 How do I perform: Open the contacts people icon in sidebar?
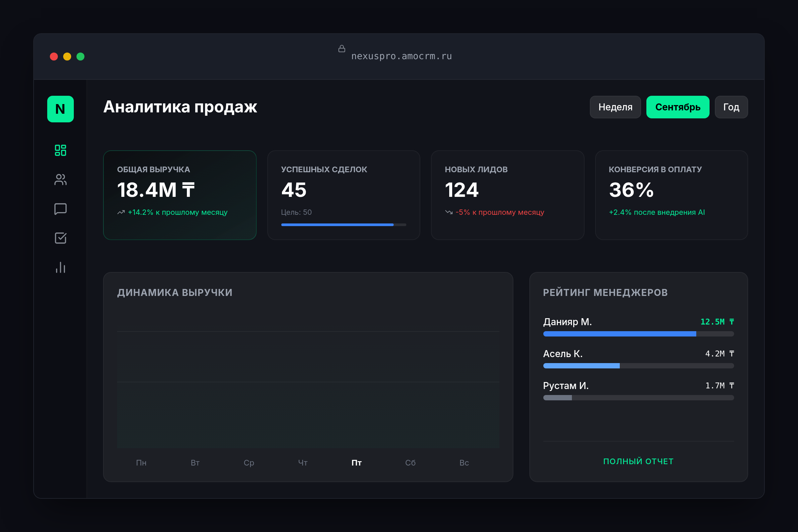pyautogui.click(x=61, y=180)
